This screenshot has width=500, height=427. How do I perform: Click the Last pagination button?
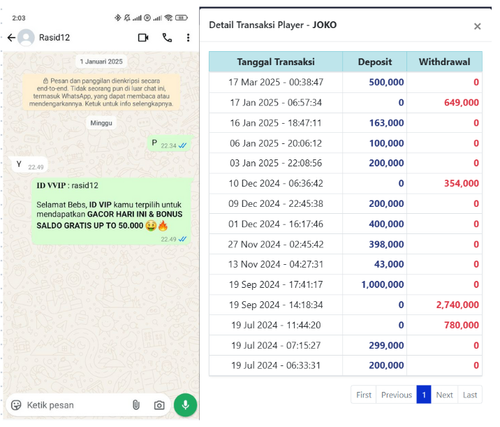(x=470, y=395)
